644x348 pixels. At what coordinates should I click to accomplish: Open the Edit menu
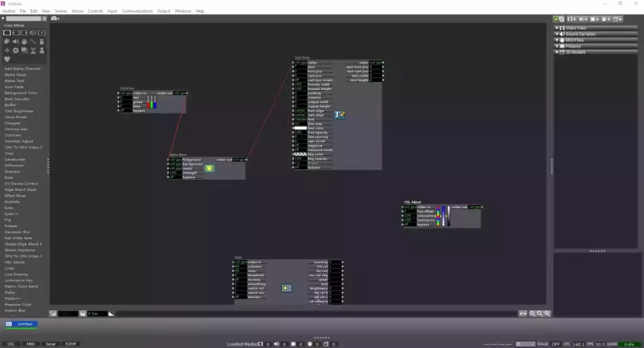point(34,11)
